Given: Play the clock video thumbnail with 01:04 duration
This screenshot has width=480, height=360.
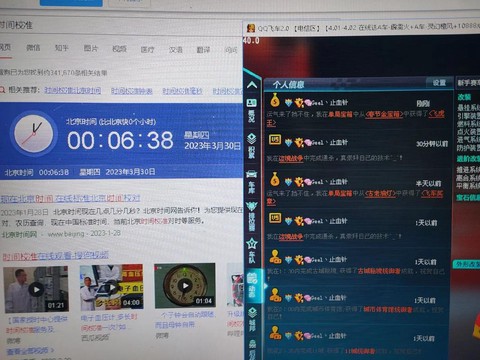Looking at the screenshot, I should 185,286.
